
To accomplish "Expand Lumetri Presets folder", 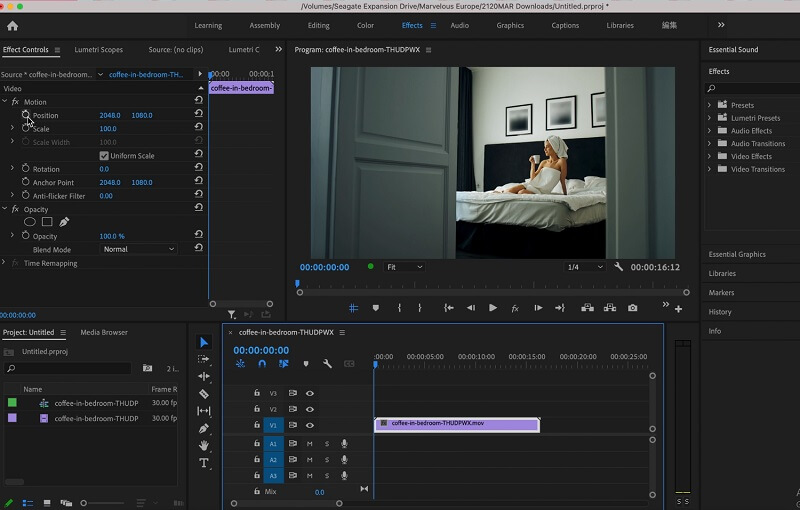I will pyautogui.click(x=710, y=118).
